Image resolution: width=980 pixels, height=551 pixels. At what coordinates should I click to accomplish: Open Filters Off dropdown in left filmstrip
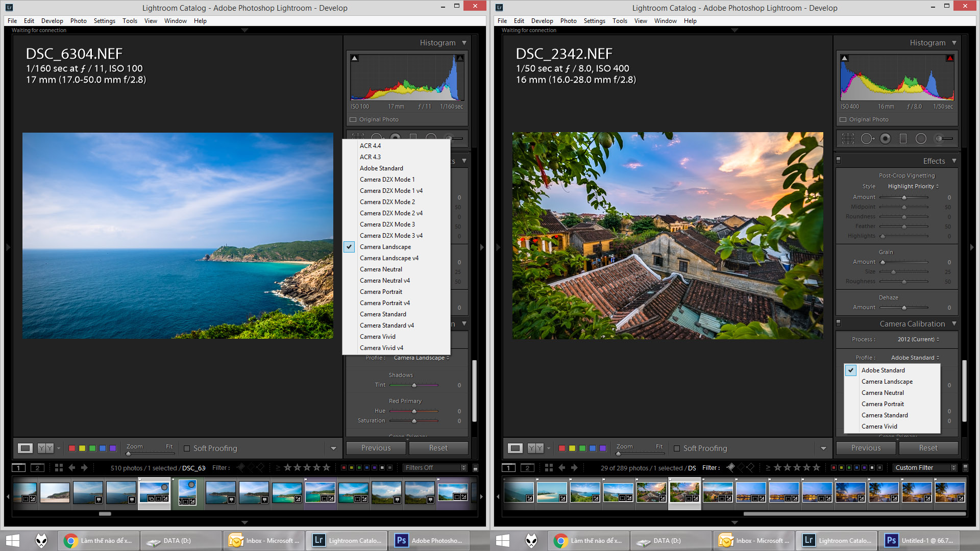[x=435, y=467]
